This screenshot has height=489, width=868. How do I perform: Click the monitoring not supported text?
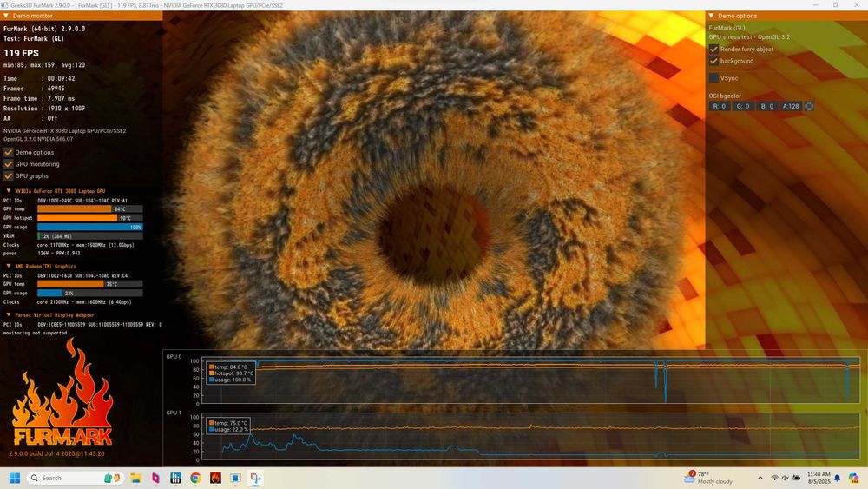(35, 334)
